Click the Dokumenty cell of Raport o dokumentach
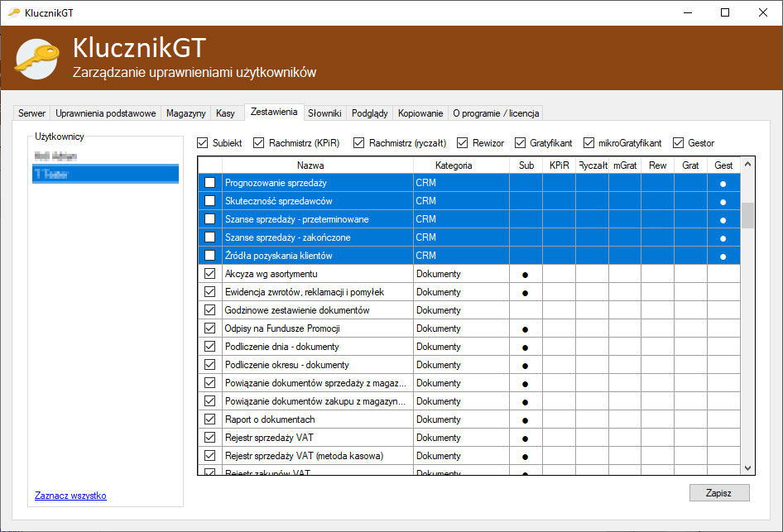783x532 pixels. coord(461,419)
